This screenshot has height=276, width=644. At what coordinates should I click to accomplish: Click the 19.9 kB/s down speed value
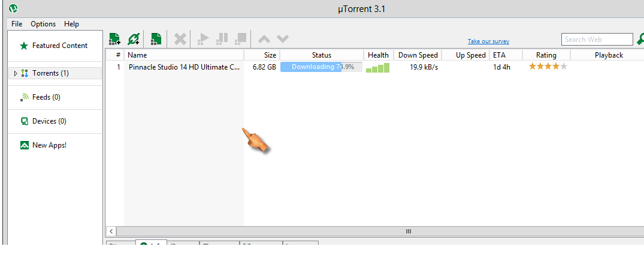click(424, 67)
